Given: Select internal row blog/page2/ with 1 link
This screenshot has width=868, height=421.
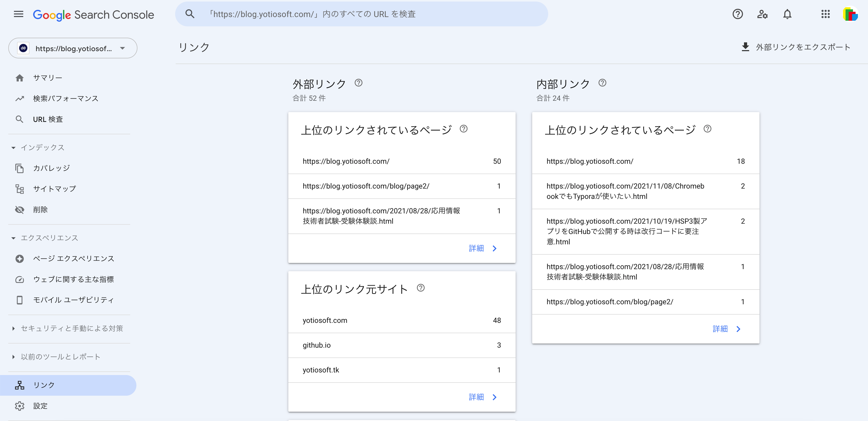Looking at the screenshot, I should tap(646, 302).
